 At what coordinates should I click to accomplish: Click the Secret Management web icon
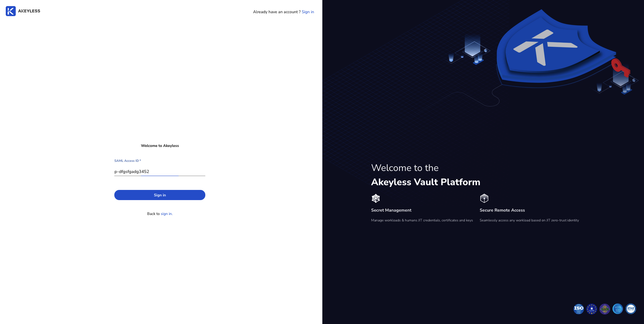point(376,198)
